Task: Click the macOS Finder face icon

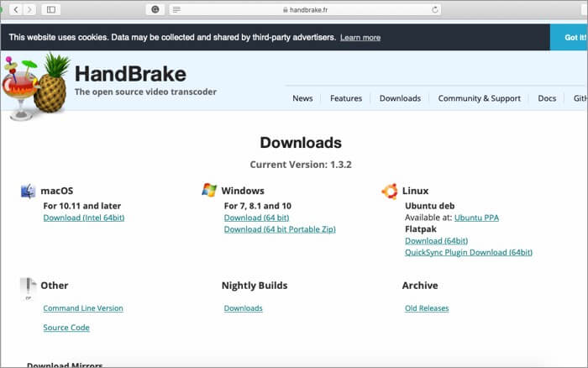Action: (29, 191)
